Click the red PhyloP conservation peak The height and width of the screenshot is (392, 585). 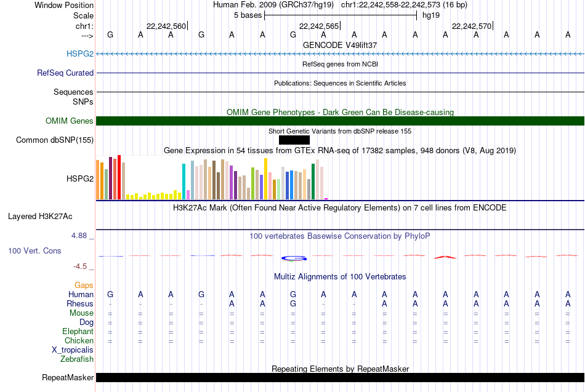pyautogui.click(x=445, y=256)
